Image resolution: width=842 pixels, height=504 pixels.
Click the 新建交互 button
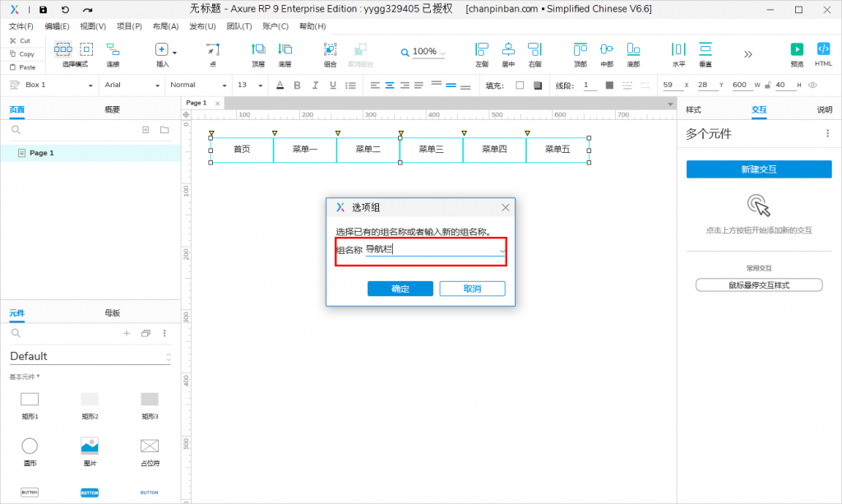758,169
